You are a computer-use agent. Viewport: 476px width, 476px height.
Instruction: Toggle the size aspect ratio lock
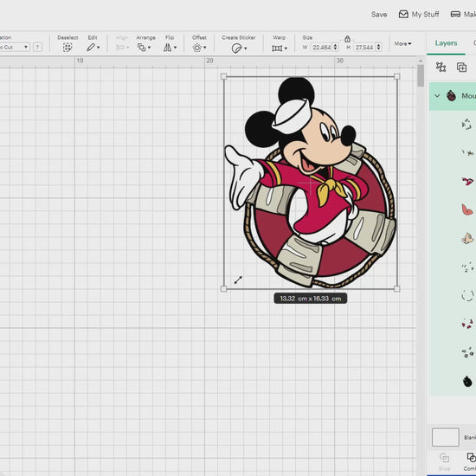pyautogui.click(x=347, y=39)
